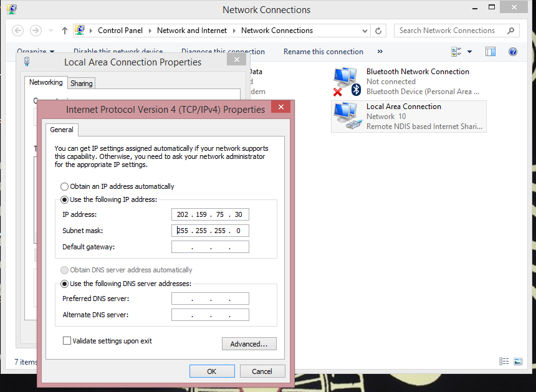Toggle the preview pane
This screenshot has height=392, width=536.
[491, 52]
